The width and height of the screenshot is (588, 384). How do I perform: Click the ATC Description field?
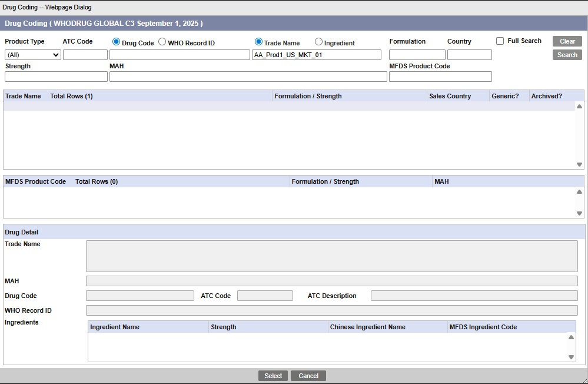pyautogui.click(x=474, y=296)
